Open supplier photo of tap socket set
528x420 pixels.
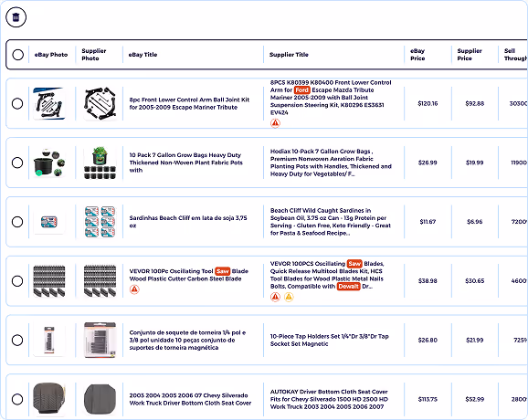pyautogui.click(x=100, y=340)
